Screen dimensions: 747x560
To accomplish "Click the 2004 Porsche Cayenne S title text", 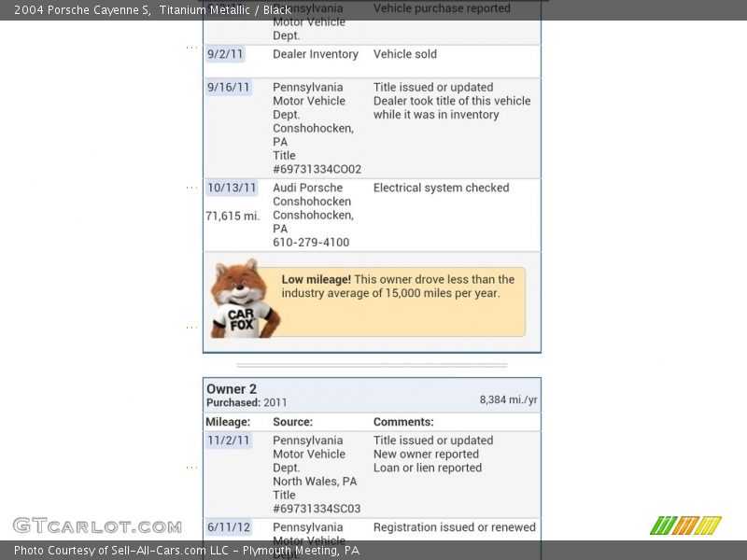I will pos(82,10).
